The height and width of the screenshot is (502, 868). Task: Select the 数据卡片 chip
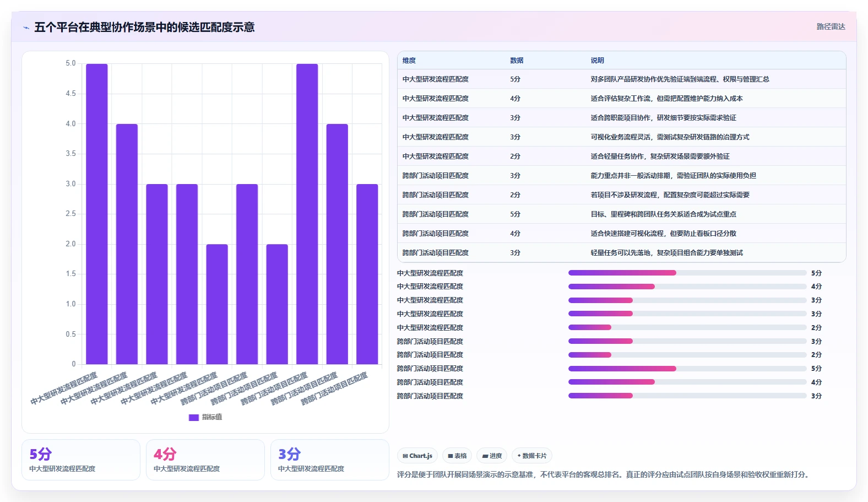click(x=532, y=456)
